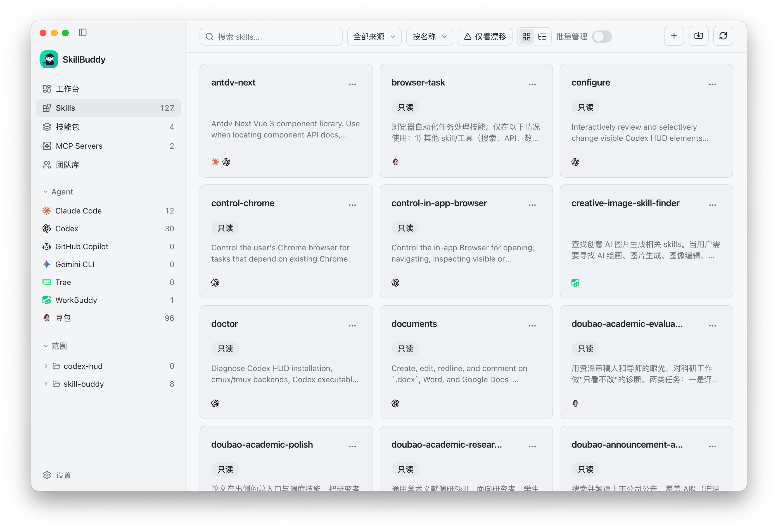This screenshot has width=778, height=532.
Task: Open the 全部来源 source dropdown
Action: [374, 37]
